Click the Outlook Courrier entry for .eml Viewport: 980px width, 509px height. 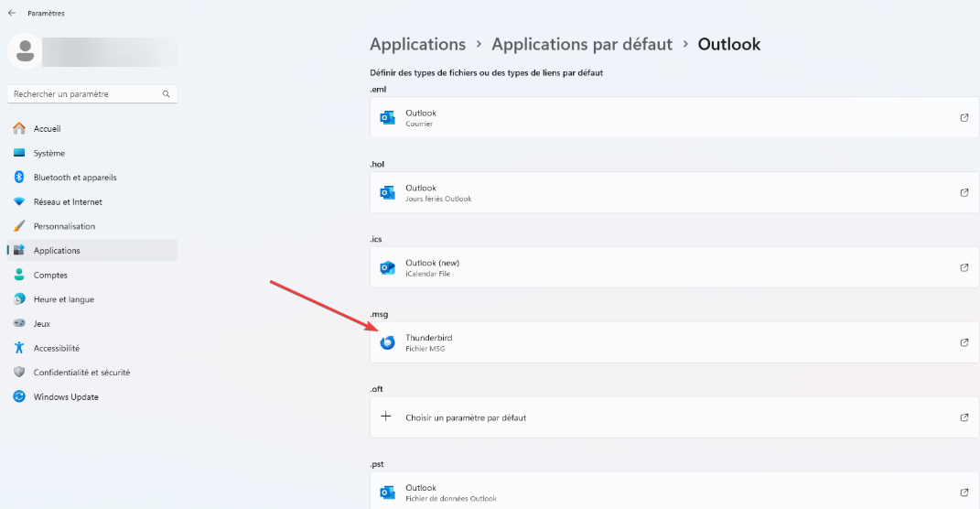coord(674,117)
